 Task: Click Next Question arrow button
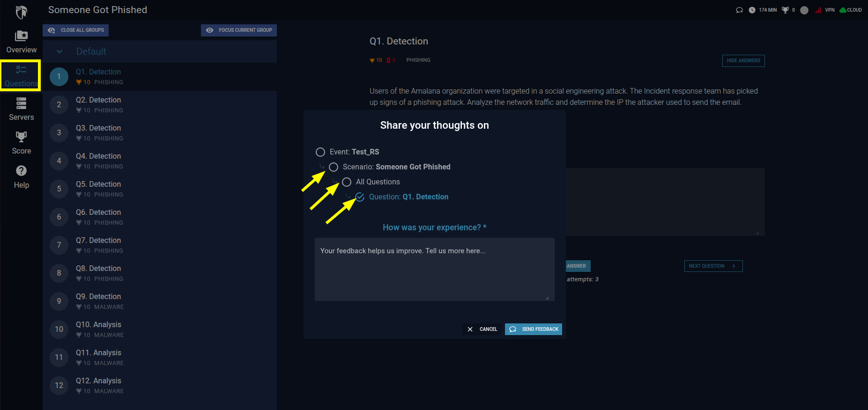coord(713,266)
